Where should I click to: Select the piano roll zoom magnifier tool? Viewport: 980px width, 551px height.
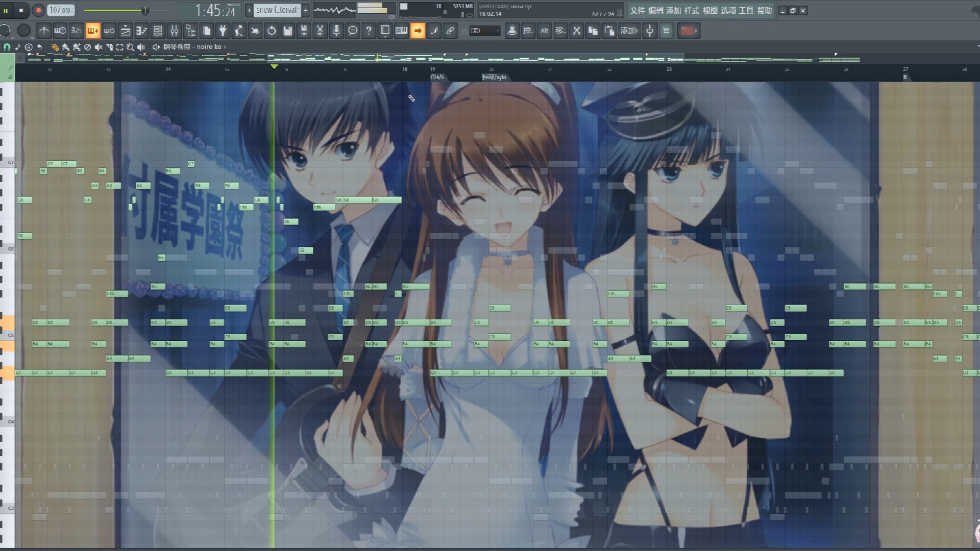pos(130,47)
